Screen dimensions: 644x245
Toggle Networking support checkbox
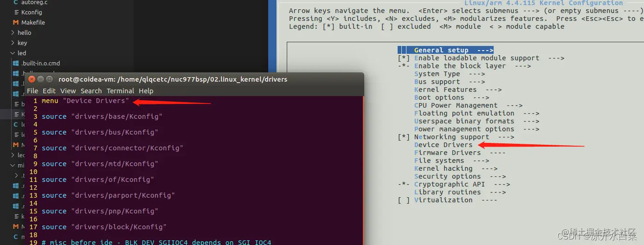[x=404, y=137]
